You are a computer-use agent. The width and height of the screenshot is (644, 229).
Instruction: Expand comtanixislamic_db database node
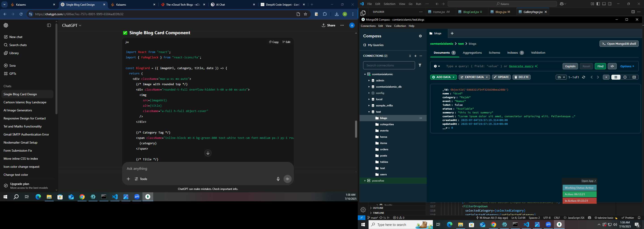(x=369, y=87)
